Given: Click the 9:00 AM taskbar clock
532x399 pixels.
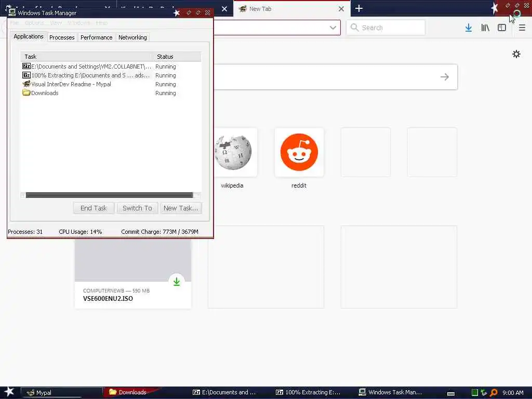Looking at the screenshot, I should pyautogui.click(x=513, y=393).
